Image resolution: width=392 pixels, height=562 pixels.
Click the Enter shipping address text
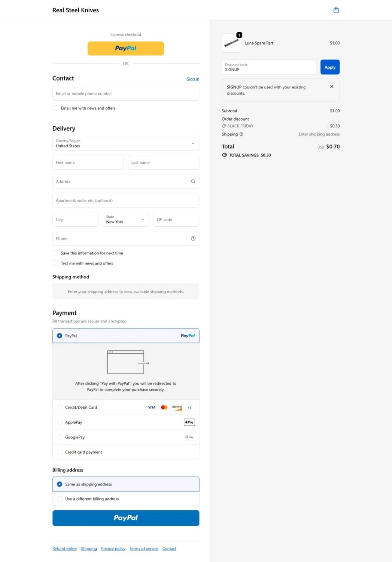tap(319, 134)
